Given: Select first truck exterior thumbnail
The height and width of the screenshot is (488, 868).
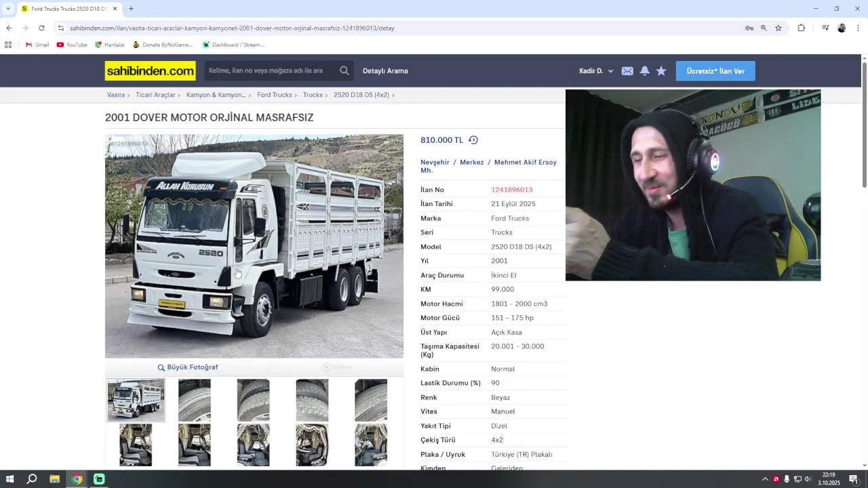Looking at the screenshot, I should [x=136, y=400].
